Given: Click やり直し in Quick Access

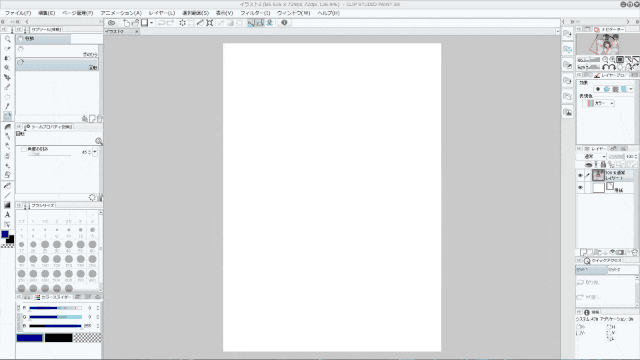Looking at the screenshot, I should pos(588,297).
